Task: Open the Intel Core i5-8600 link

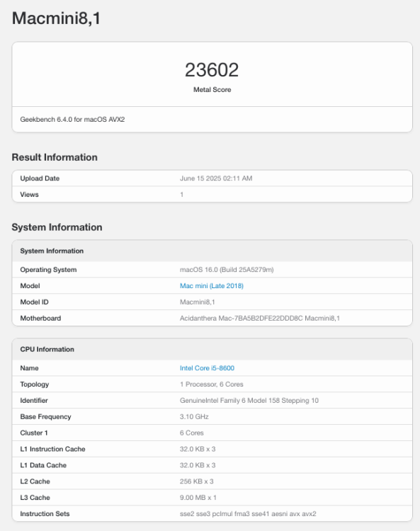Action: click(207, 368)
